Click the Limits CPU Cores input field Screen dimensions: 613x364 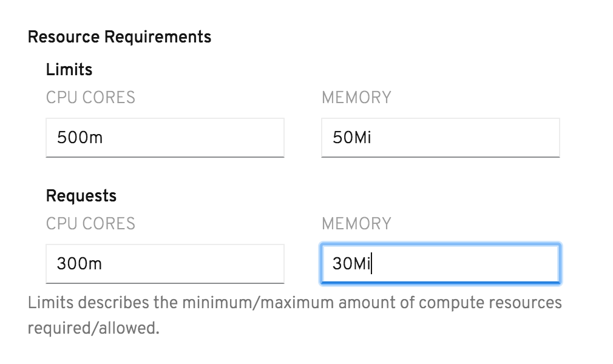coord(164,138)
